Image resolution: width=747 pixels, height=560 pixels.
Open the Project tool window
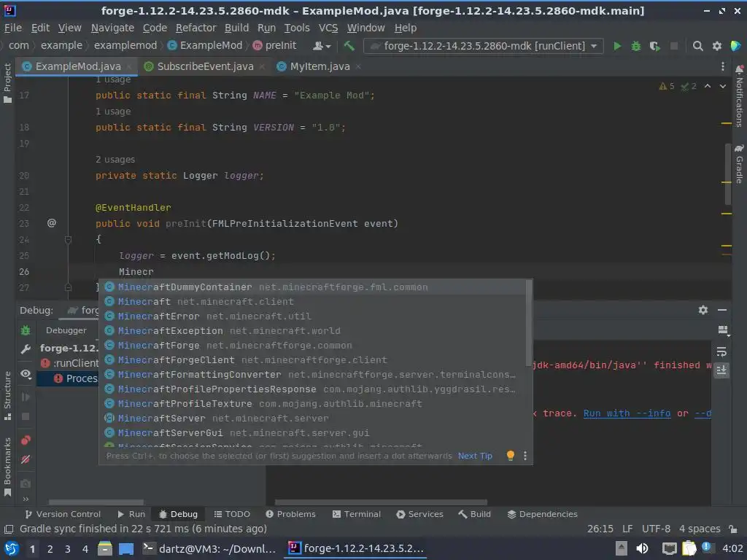point(7,83)
